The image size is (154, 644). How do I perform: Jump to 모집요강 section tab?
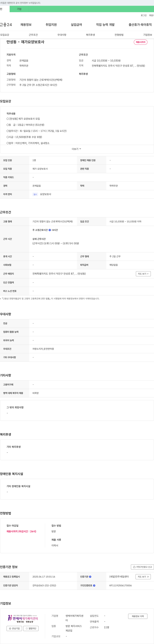pyautogui.click(x=4, y=35)
